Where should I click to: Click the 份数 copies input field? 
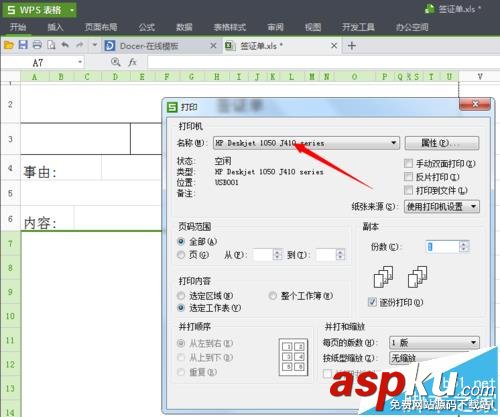[x=442, y=247]
